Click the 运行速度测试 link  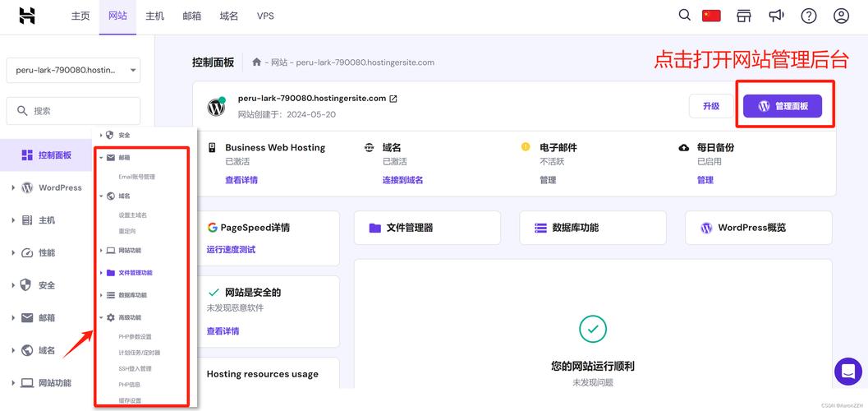231,250
